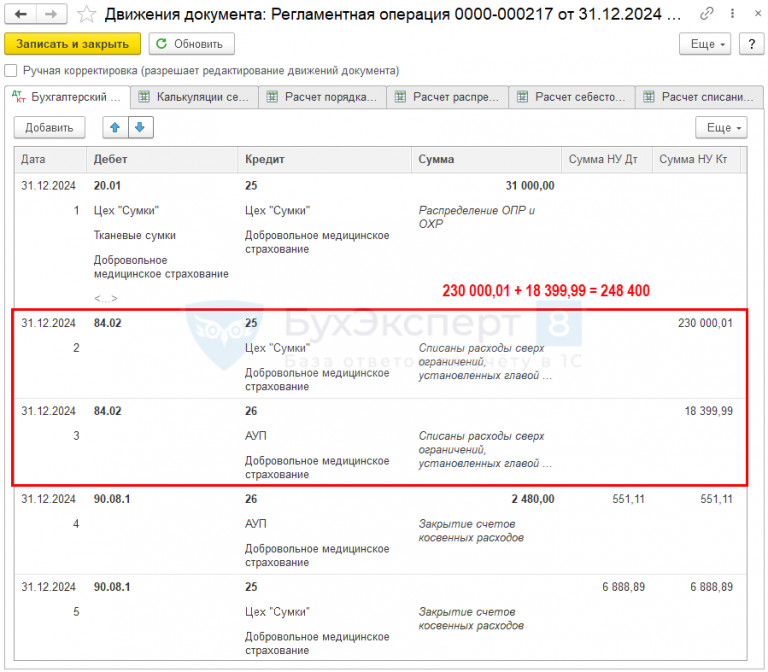Image resolution: width=768 pixels, height=672 pixels.
Task: Enable the Ручная корректировка checkbox
Action: pyautogui.click(x=11, y=71)
